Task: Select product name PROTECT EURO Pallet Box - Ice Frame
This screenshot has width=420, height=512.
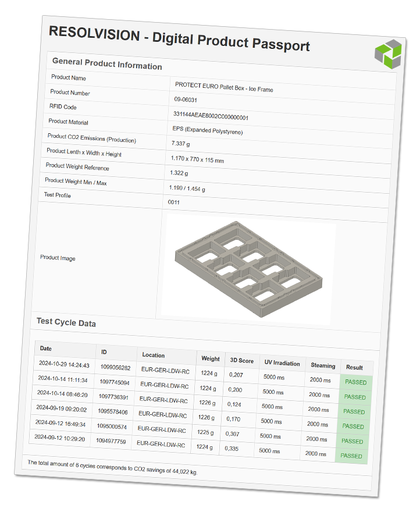Action: coord(224,87)
